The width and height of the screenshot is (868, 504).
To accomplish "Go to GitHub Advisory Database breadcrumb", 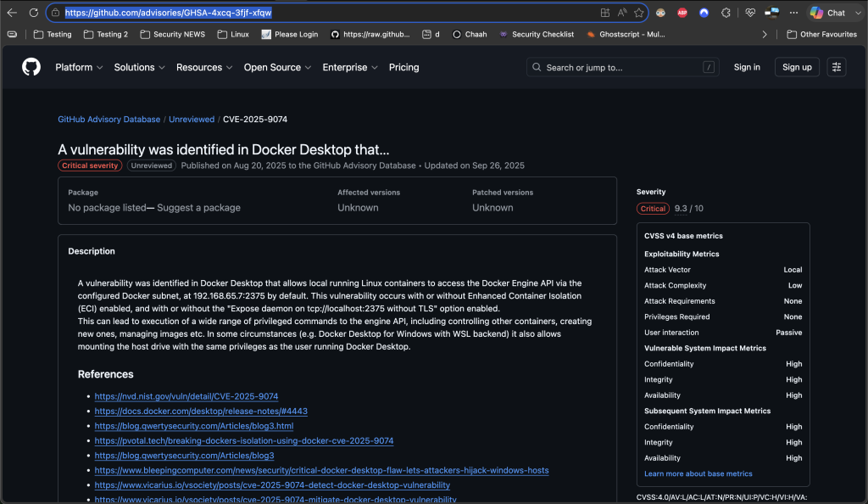I will tap(109, 119).
